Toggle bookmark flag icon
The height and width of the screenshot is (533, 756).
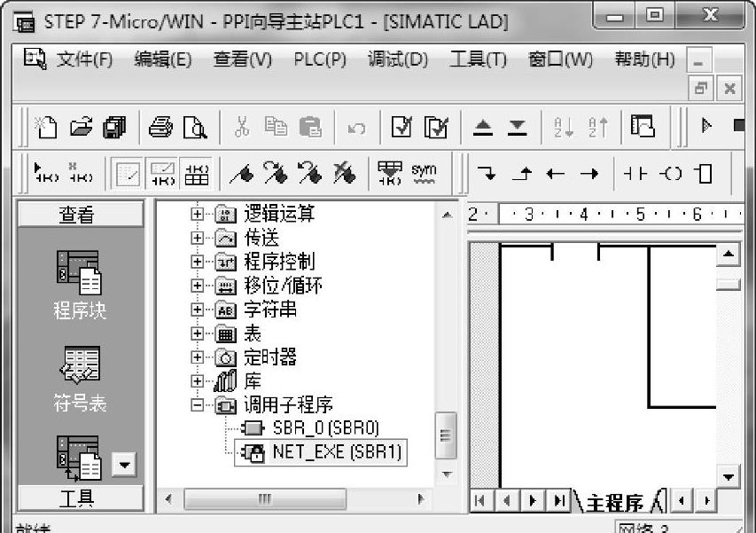click(242, 173)
